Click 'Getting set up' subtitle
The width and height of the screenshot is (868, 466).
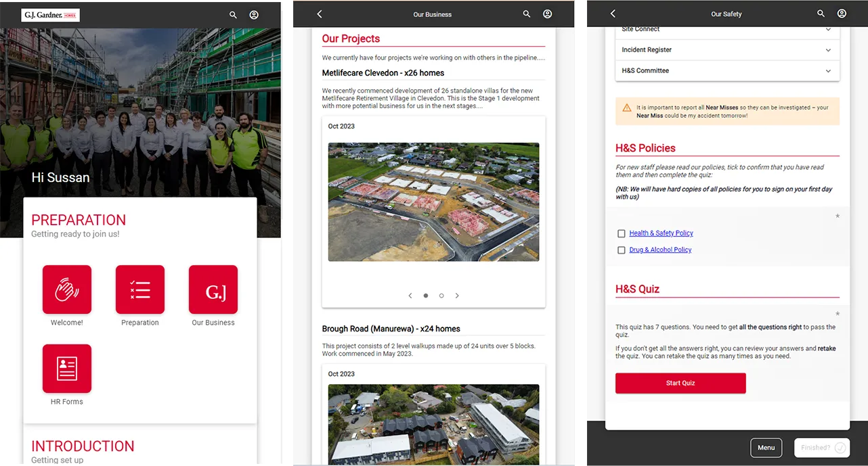(57, 460)
